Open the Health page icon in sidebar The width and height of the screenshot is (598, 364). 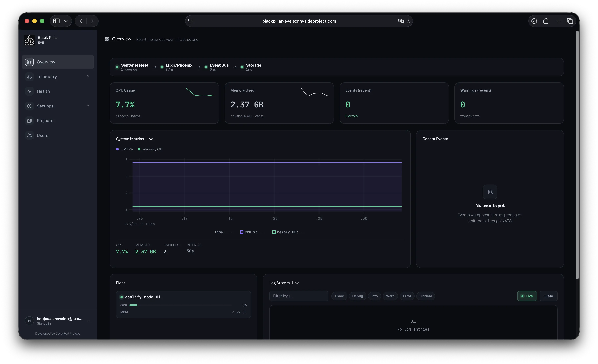click(x=29, y=91)
